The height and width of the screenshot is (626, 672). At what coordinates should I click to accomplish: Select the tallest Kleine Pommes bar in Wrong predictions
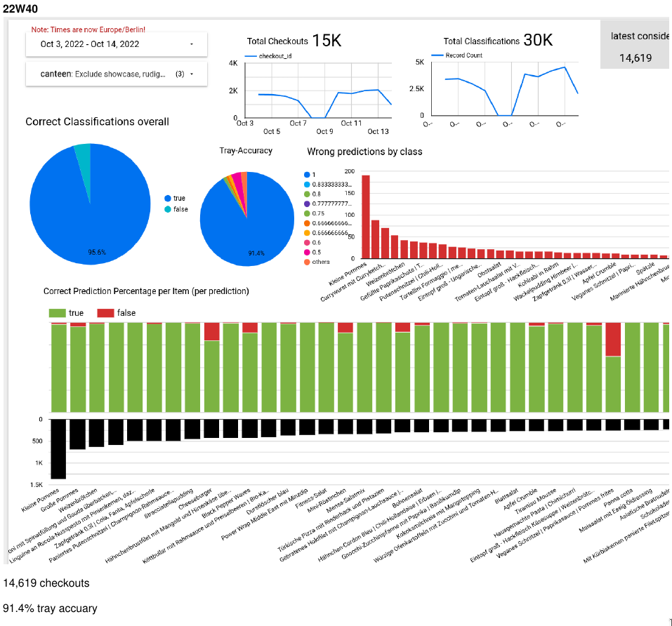(x=364, y=214)
